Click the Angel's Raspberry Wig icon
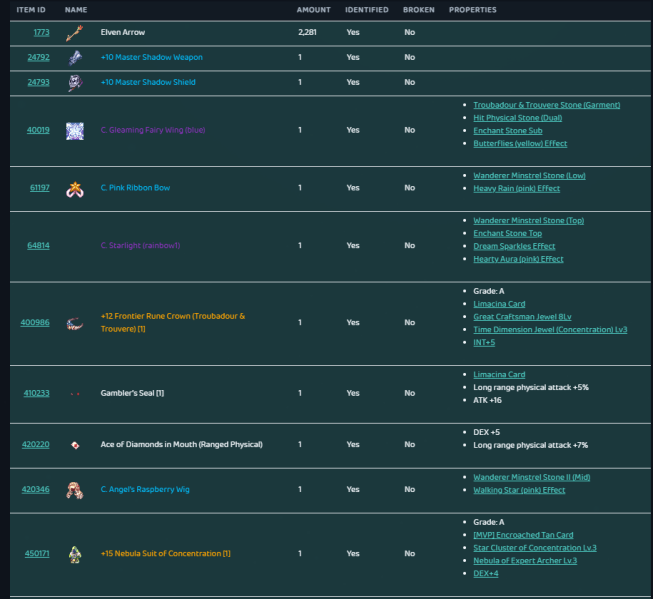This screenshot has height=599, width=653. pyautogui.click(x=75, y=490)
